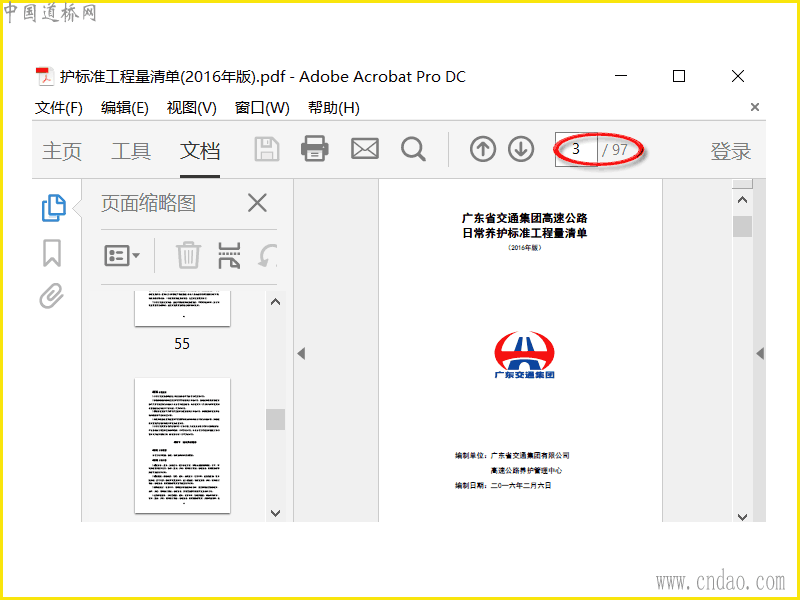Open the 窗口(W) menu
The image size is (800, 600).
pyautogui.click(x=262, y=108)
